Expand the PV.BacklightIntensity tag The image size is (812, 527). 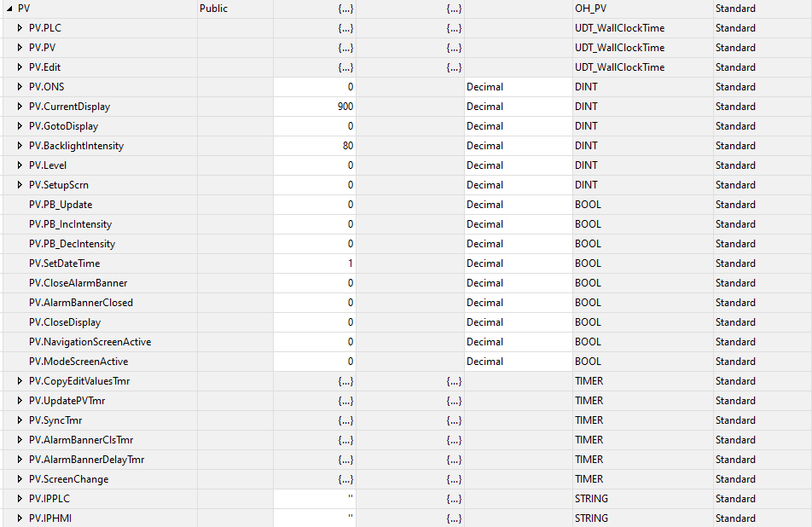pos(20,146)
